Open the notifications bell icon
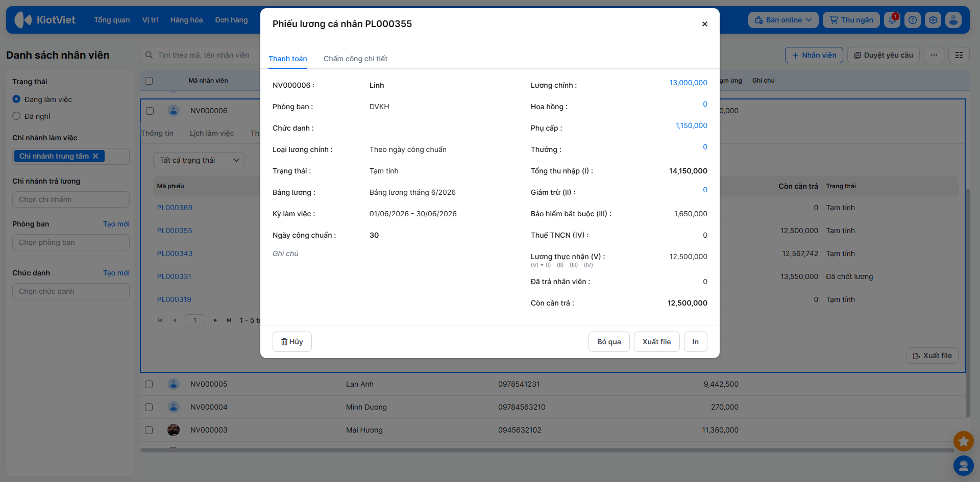The width and height of the screenshot is (980, 482). [892, 20]
